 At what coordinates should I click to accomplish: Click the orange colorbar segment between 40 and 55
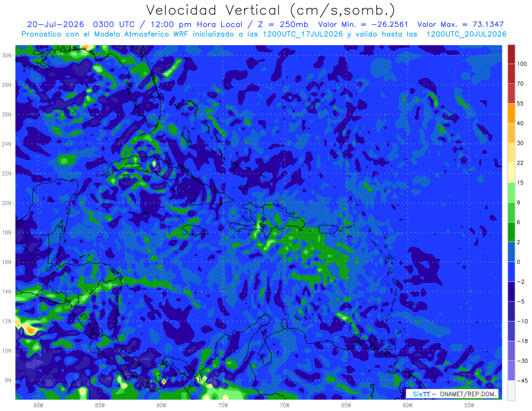pos(511,113)
